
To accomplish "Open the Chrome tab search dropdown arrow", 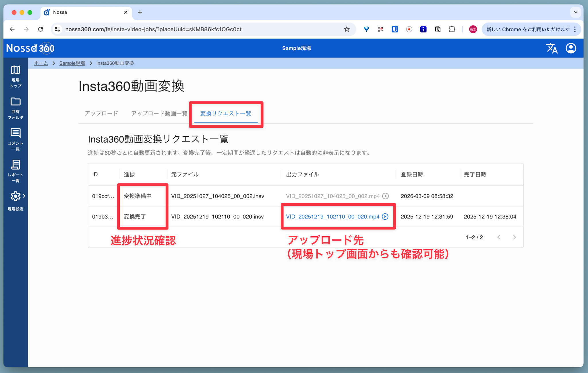I will coord(575,12).
